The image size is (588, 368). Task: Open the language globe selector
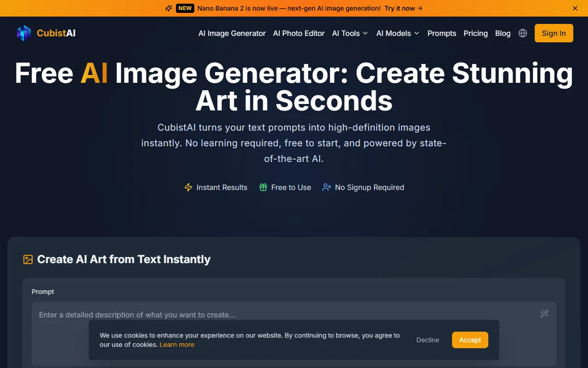(x=523, y=33)
